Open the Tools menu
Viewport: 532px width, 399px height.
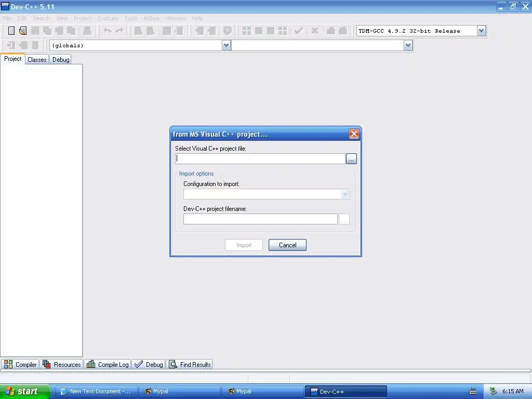coord(130,18)
